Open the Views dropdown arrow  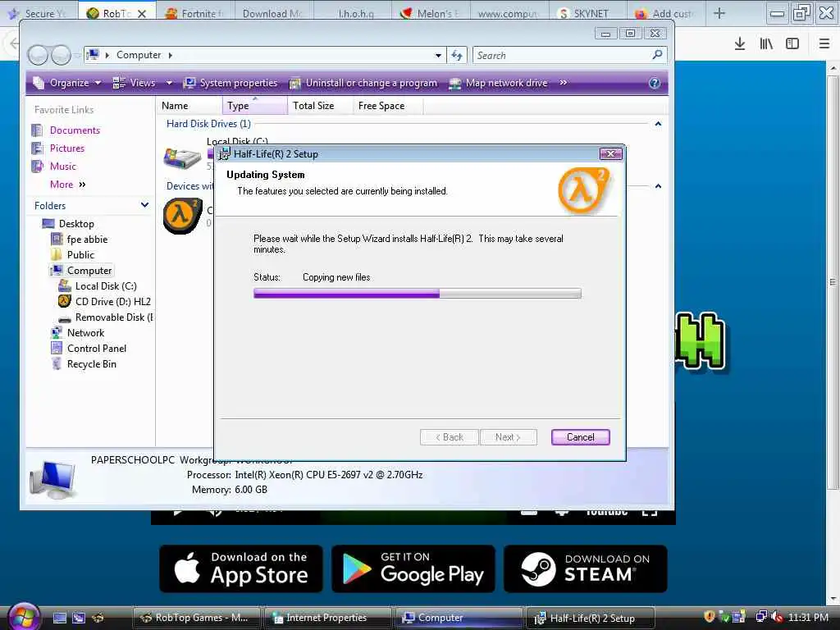coord(169,83)
